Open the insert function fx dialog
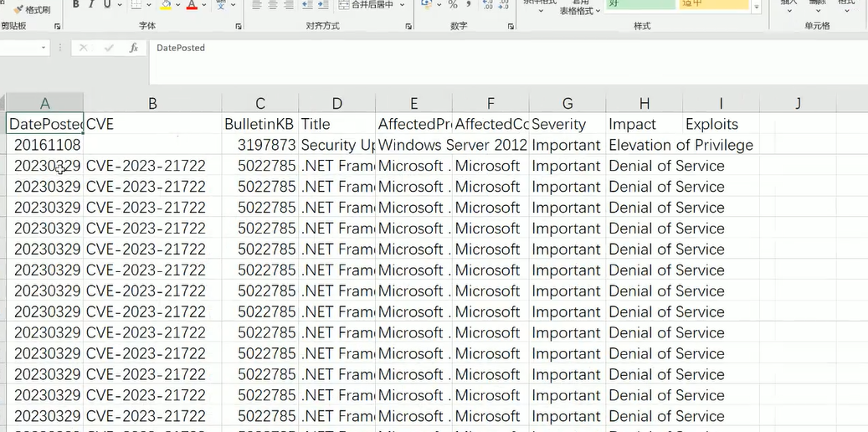Image resolution: width=868 pixels, height=432 pixels. (x=133, y=49)
